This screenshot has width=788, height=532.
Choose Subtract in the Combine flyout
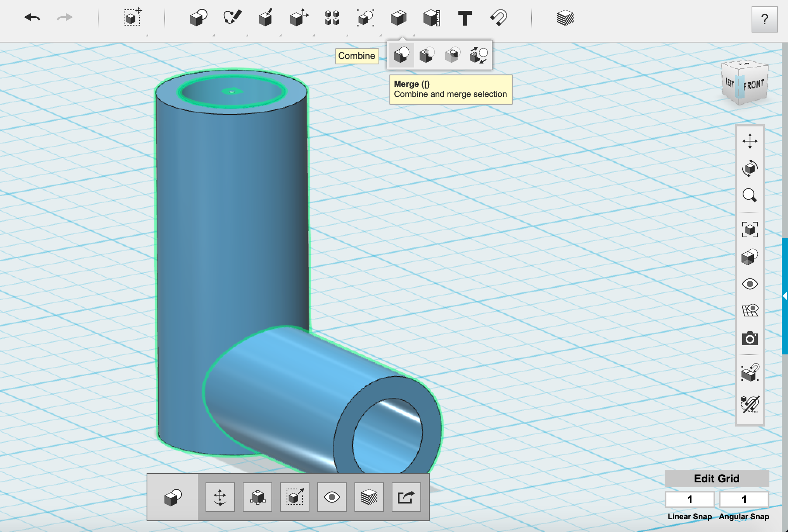click(x=427, y=55)
